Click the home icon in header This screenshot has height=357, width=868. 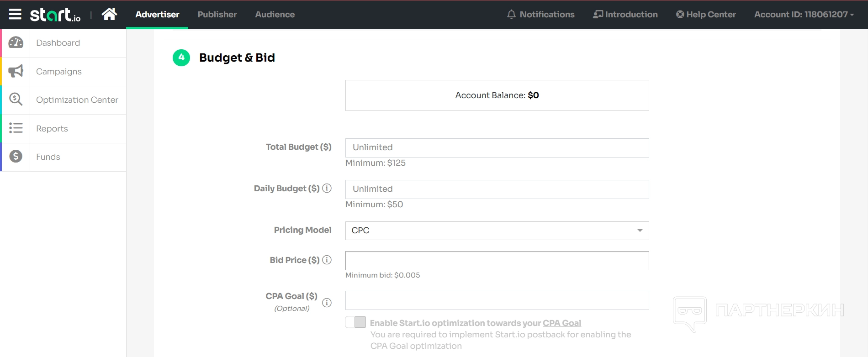(x=109, y=15)
